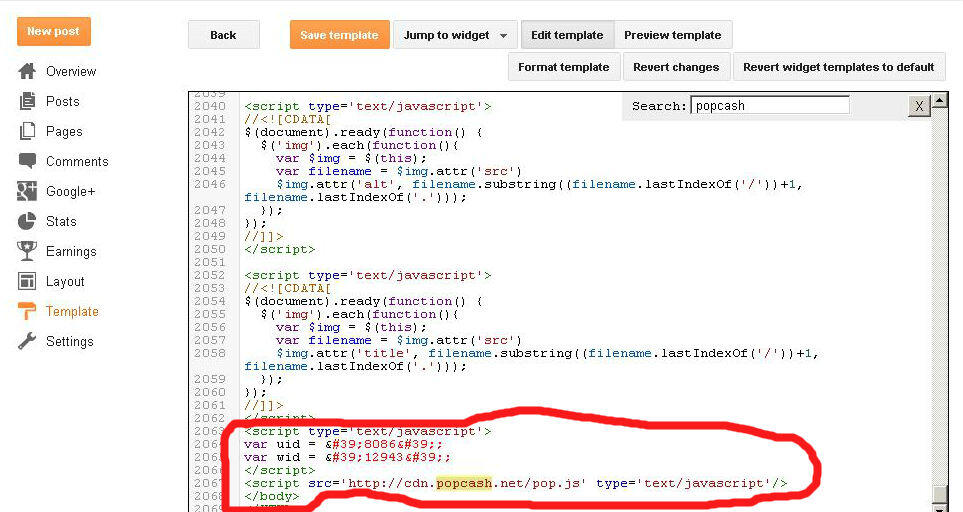Open the Pages section
Image resolution: width=963 pixels, height=512 pixels.
click(64, 131)
